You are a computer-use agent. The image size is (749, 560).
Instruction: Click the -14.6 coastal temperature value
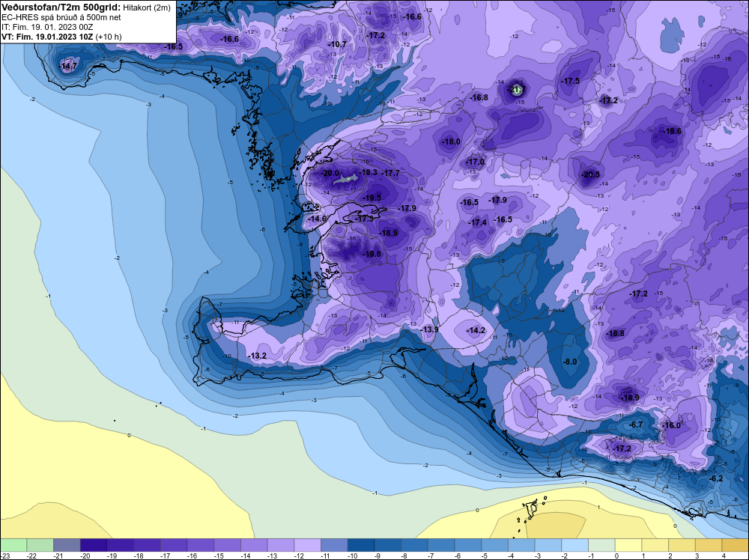(x=317, y=219)
